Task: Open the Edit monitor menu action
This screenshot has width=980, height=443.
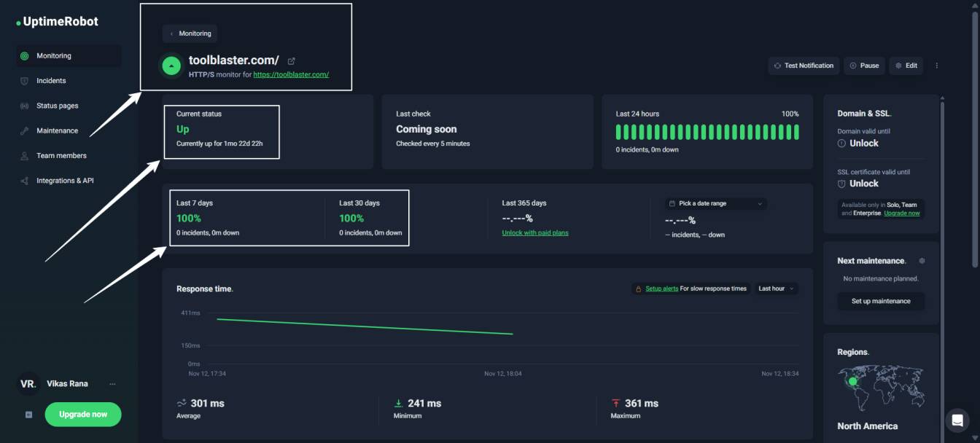Action: coord(906,66)
